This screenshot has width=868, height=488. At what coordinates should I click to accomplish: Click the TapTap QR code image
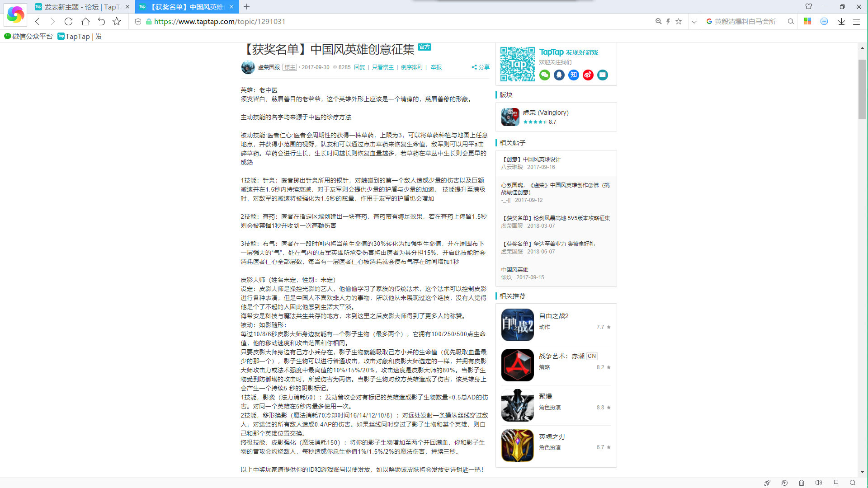click(x=518, y=64)
